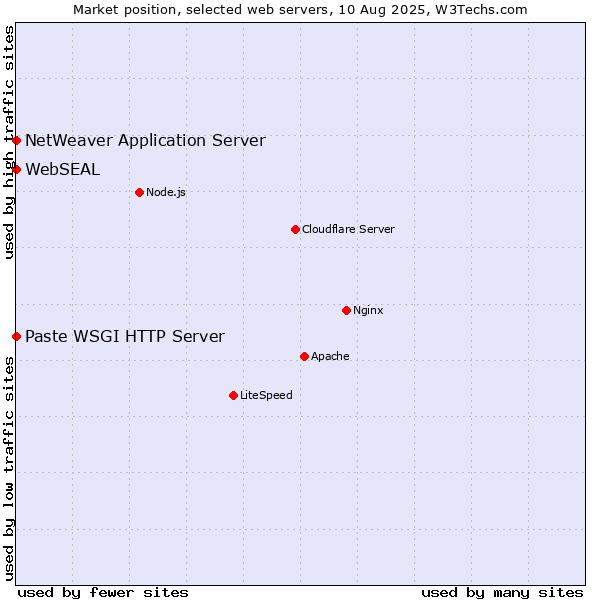Click the Apache red marker

pyautogui.click(x=305, y=357)
